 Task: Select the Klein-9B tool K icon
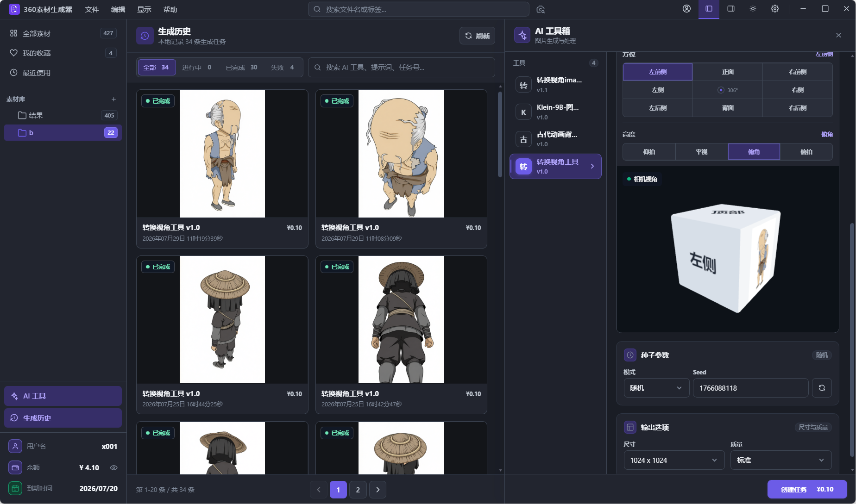[523, 112]
